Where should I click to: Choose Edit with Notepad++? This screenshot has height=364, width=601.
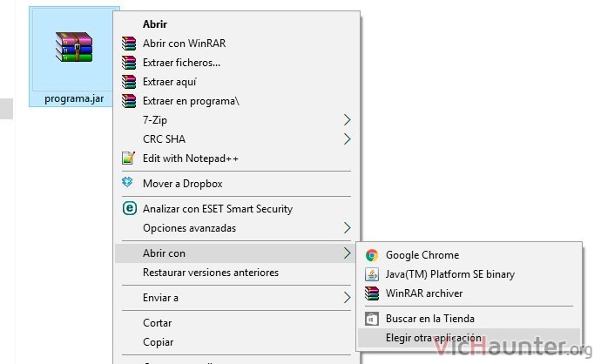237,158
